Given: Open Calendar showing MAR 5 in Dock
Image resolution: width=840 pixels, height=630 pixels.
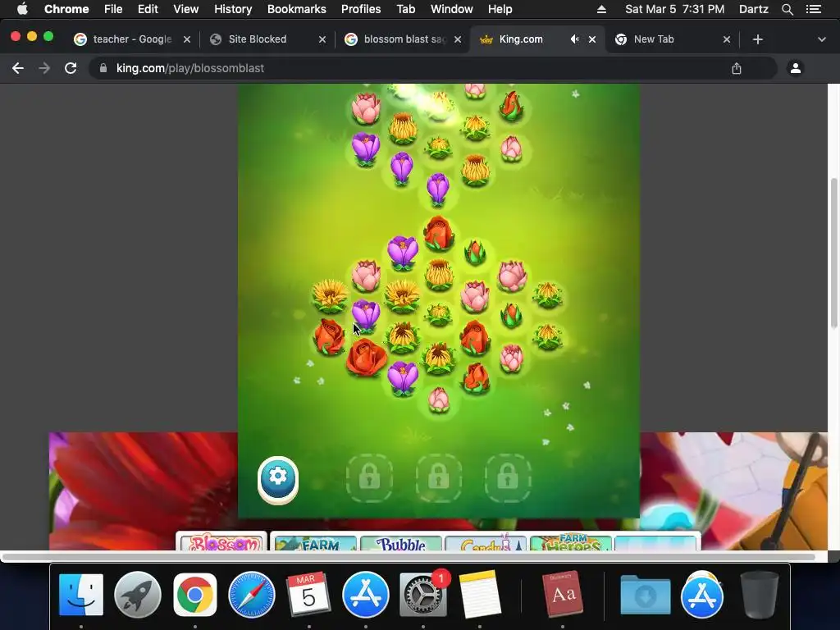Looking at the screenshot, I should [308, 595].
